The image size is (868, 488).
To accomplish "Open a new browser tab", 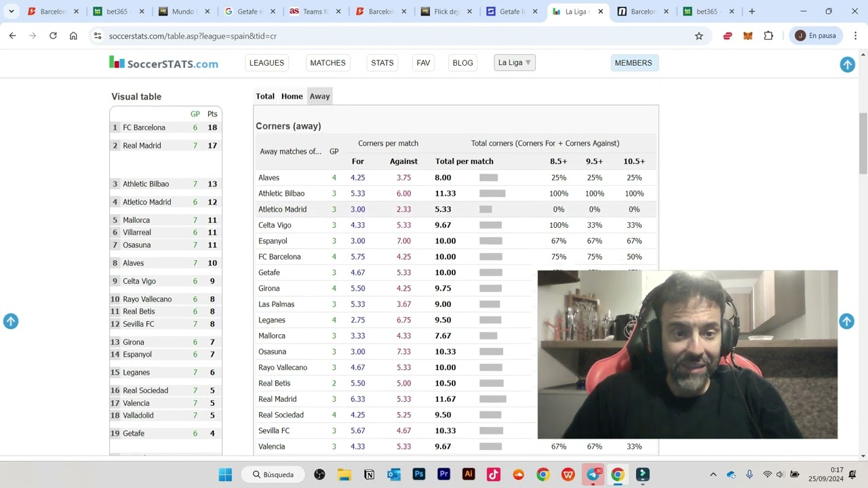I will [x=751, y=12].
